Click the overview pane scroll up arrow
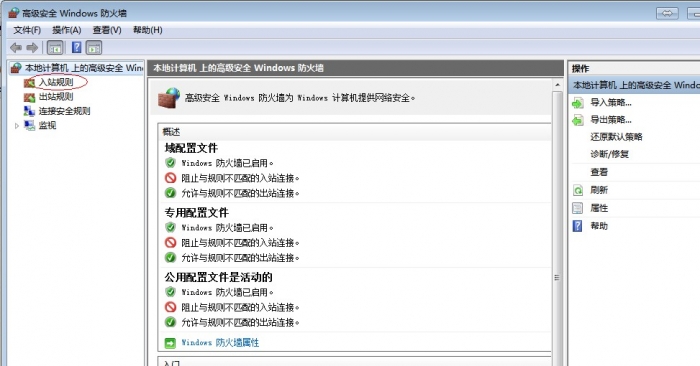The width and height of the screenshot is (700, 366). point(557,85)
